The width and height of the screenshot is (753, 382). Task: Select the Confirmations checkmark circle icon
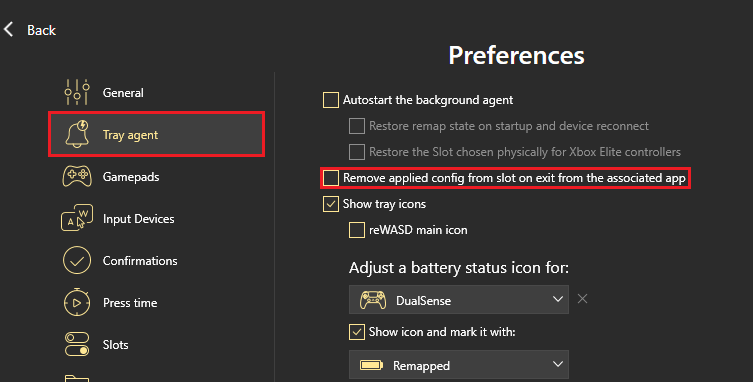[77, 260]
